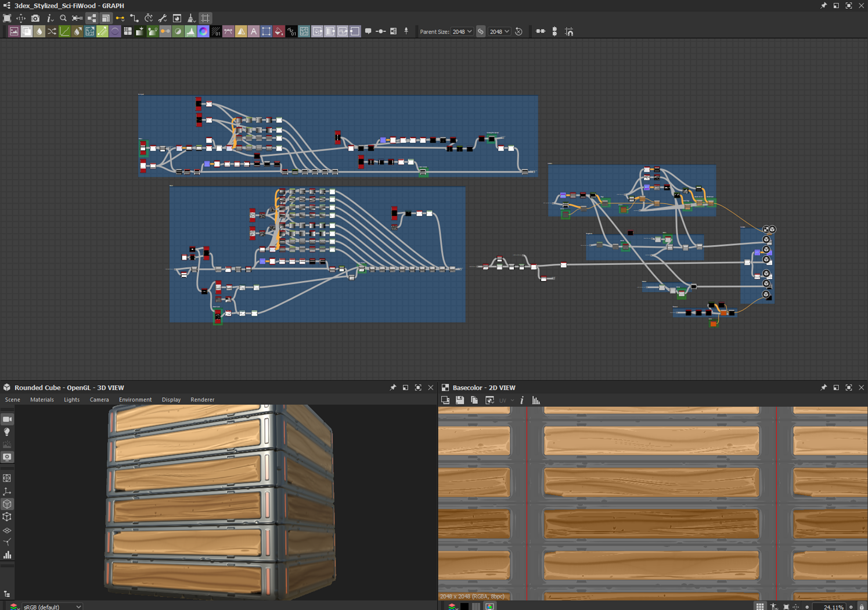Click the Curve node icon in toolbar
This screenshot has width=868, height=610.
click(x=64, y=32)
